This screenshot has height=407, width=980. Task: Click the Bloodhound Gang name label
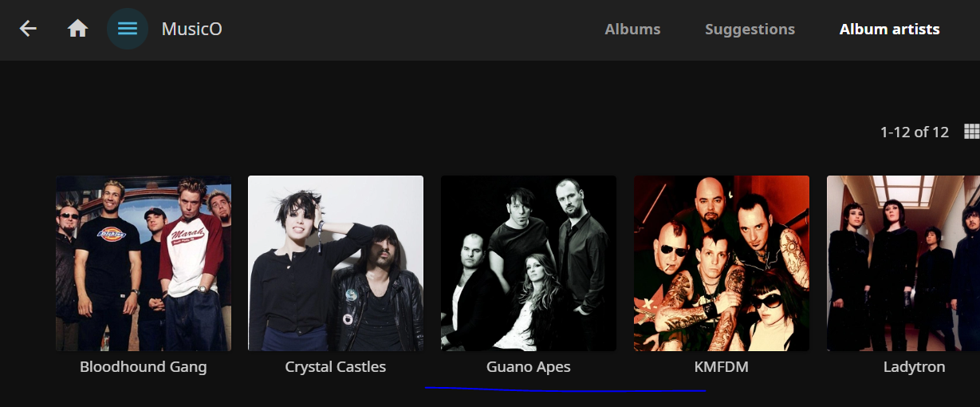[144, 367]
